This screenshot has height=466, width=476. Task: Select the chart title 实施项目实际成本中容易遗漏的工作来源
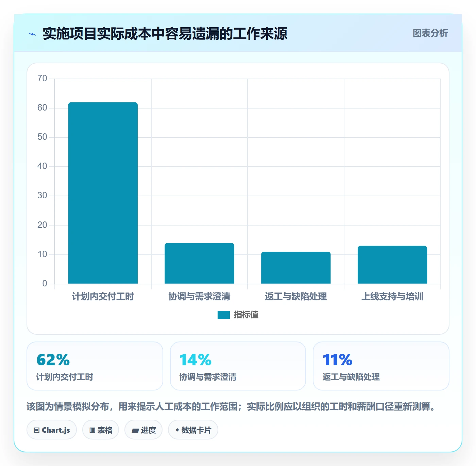[165, 34]
